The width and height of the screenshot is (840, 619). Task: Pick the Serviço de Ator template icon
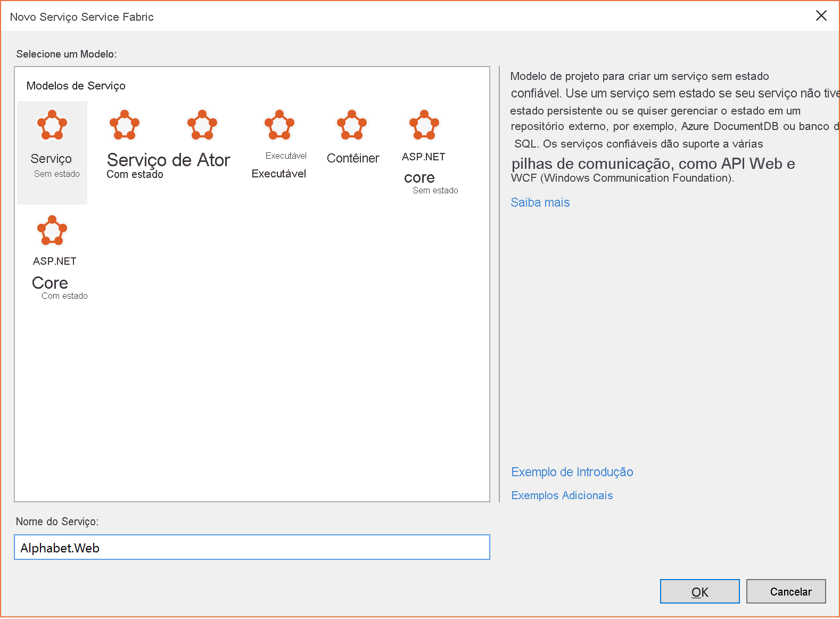[202, 125]
